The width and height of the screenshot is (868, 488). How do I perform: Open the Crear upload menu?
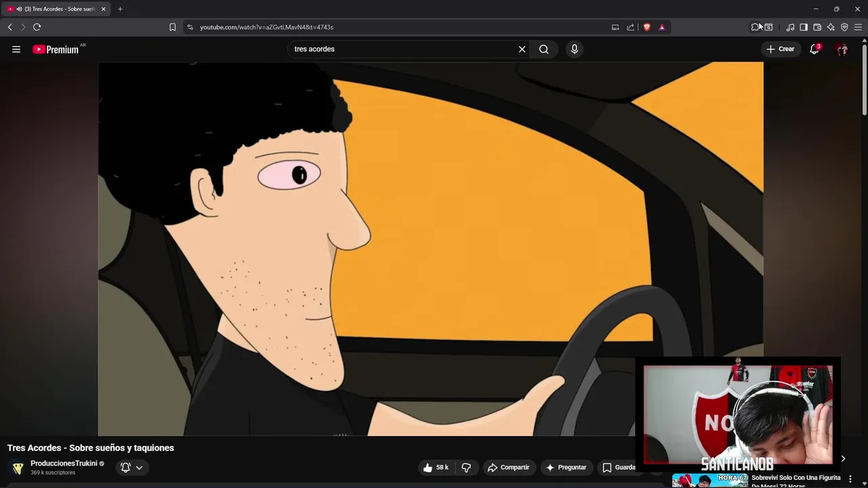[x=781, y=49]
